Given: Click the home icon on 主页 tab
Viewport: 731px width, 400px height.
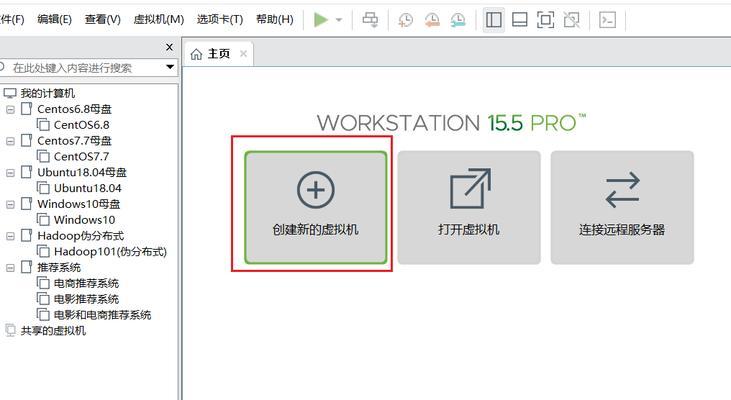Looking at the screenshot, I should click(196, 55).
